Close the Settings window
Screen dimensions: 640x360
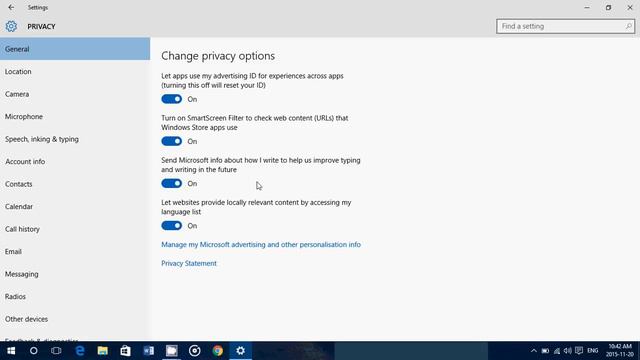pos(630,7)
